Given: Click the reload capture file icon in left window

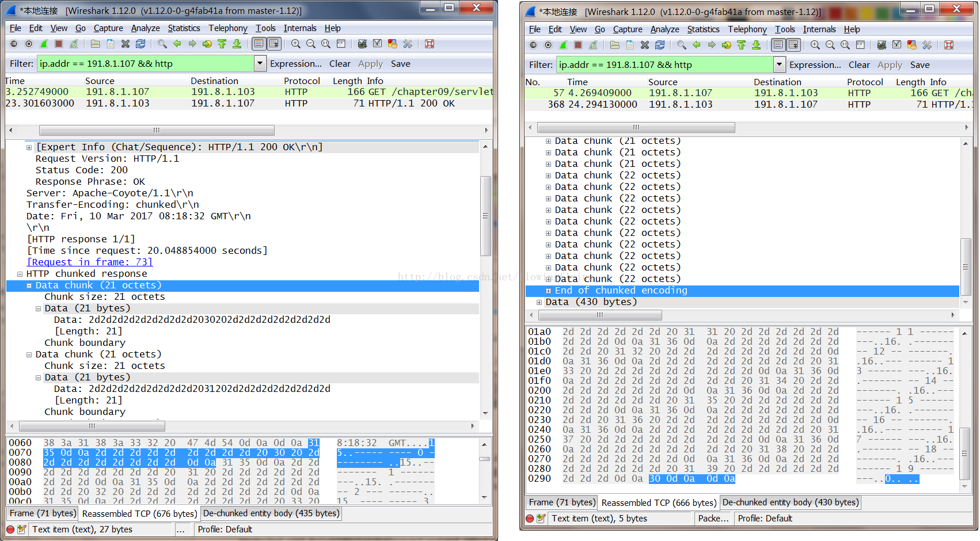Looking at the screenshot, I should 140,44.
